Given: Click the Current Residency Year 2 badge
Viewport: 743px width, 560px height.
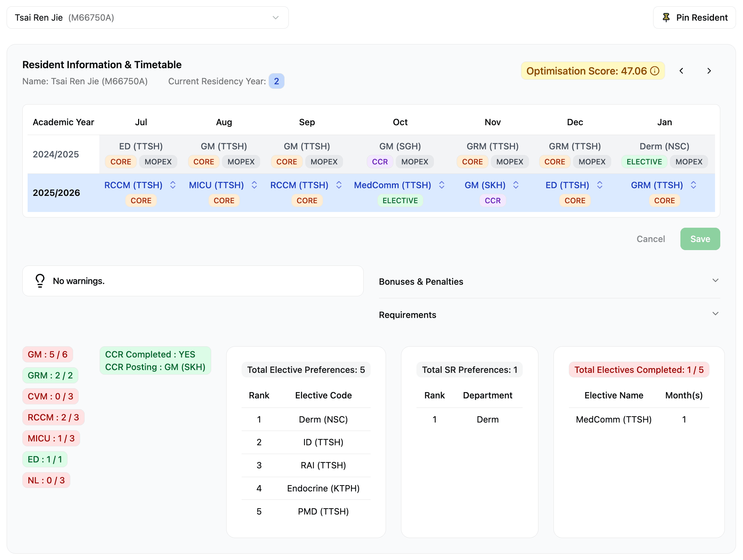Looking at the screenshot, I should tap(276, 81).
